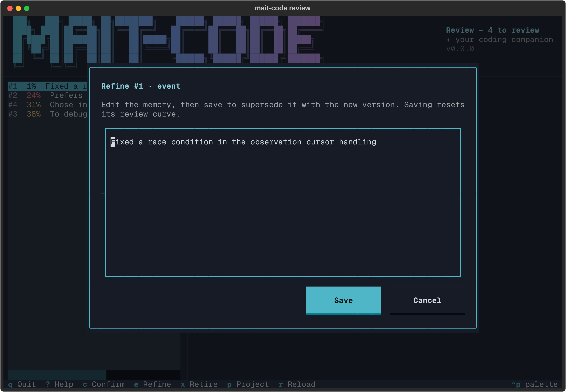
Task: Click into the memory text editing area
Action: 283,203
